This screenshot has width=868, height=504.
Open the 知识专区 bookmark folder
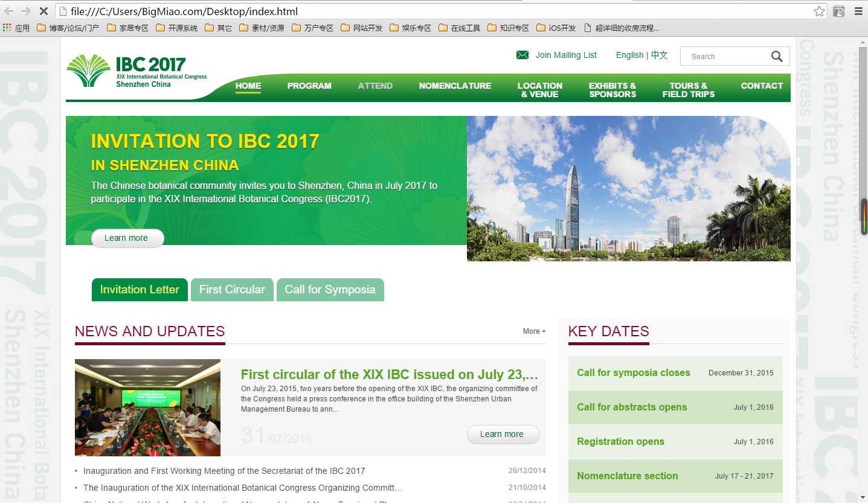509,28
